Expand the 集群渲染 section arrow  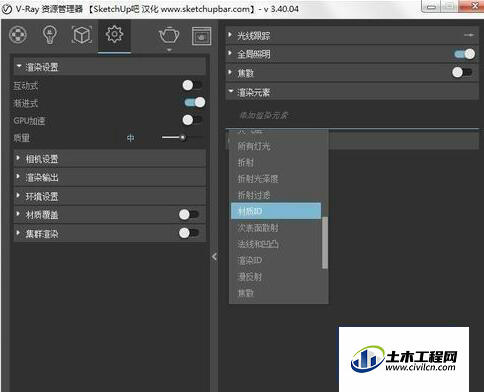coord(18,232)
